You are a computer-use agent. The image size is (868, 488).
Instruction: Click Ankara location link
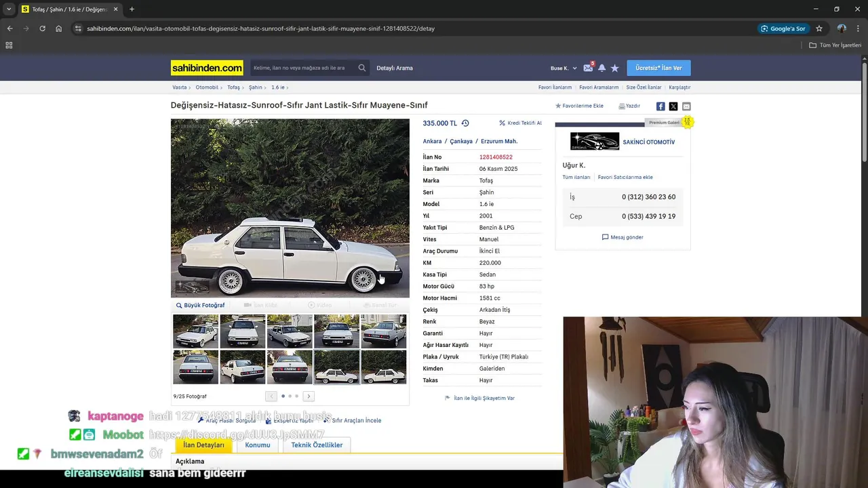(x=432, y=142)
